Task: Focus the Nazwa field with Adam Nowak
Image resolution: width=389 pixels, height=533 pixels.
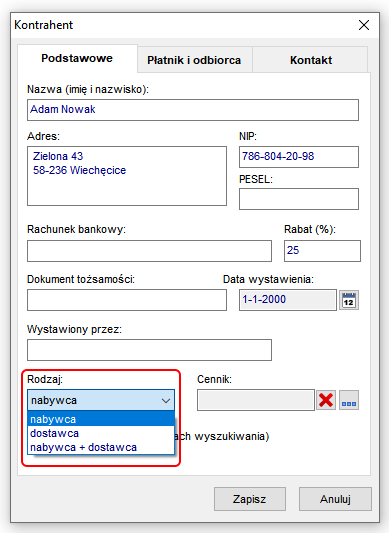Action: pos(193,110)
